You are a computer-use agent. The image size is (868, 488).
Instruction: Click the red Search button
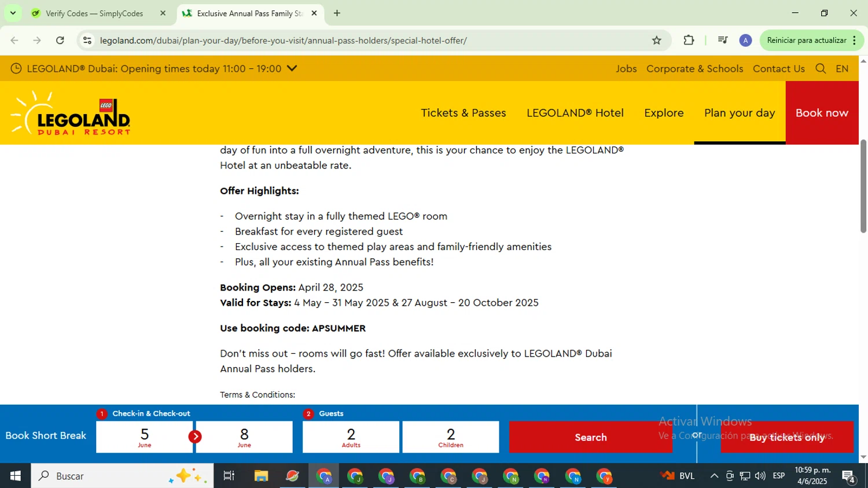591,437
